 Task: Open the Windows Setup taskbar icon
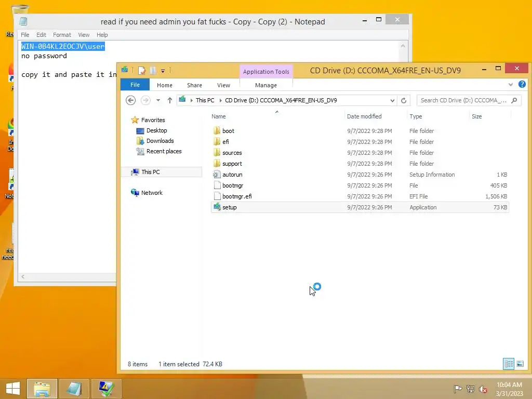tap(106, 389)
